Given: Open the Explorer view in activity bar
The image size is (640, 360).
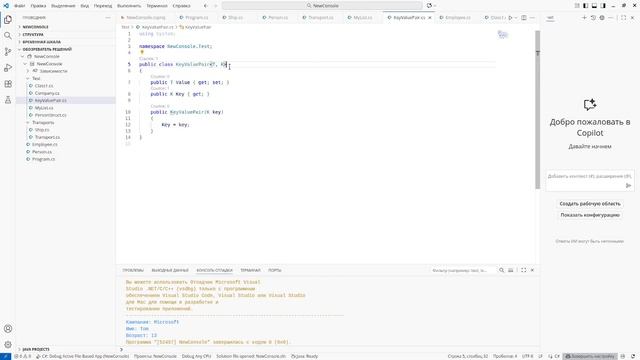Looking at the screenshot, I should pos(8,20).
